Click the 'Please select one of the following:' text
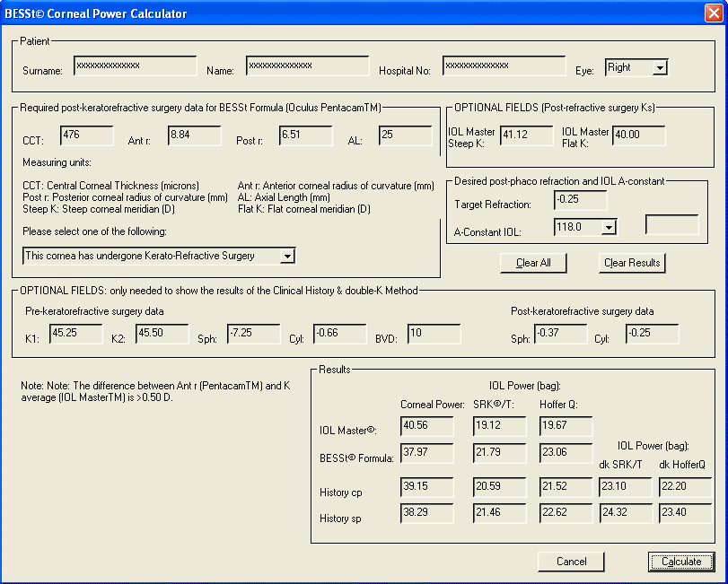 (95, 231)
